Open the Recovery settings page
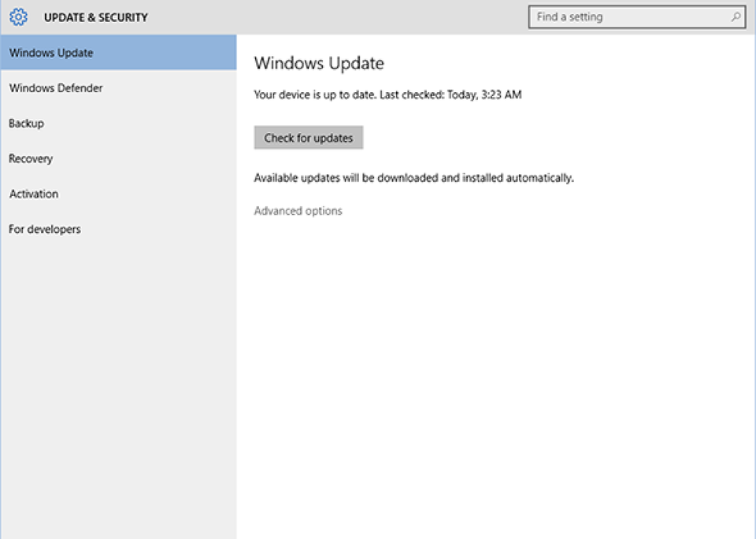 (31, 159)
